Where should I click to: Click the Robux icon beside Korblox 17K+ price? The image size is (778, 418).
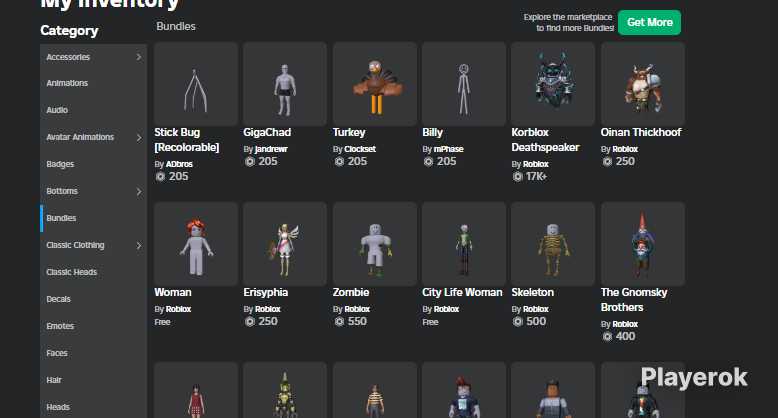click(518, 176)
